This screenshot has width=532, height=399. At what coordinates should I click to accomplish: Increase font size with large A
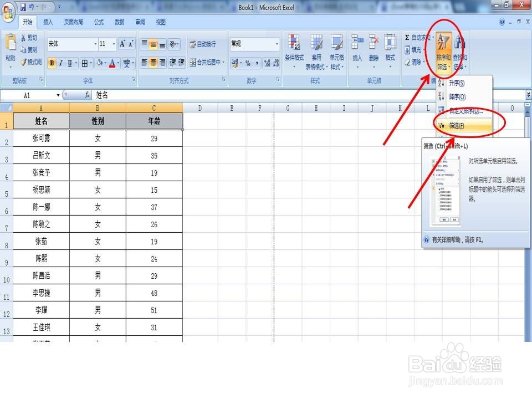(x=122, y=44)
